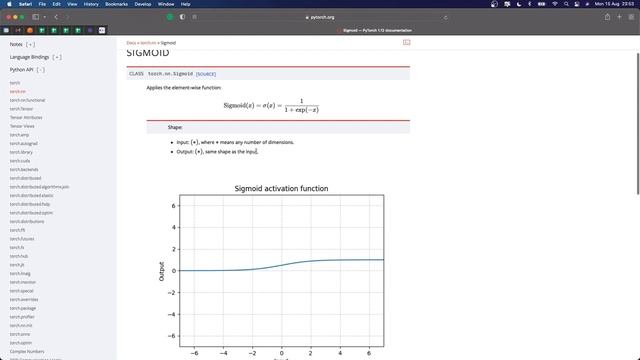Open the File menu
Image resolution: width=640 pixels, height=360 pixels.
click(42, 4)
